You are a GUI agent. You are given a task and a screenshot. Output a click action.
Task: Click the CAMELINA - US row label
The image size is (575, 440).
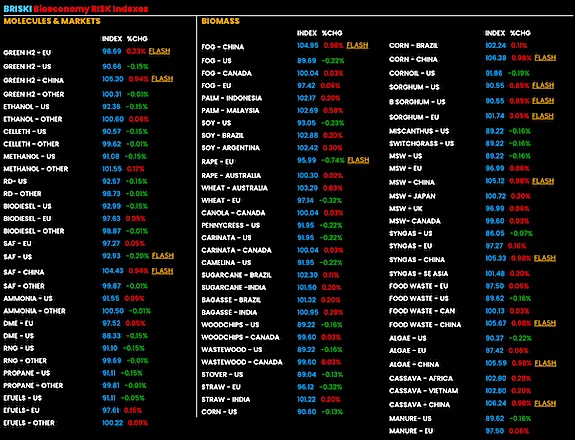(x=226, y=263)
